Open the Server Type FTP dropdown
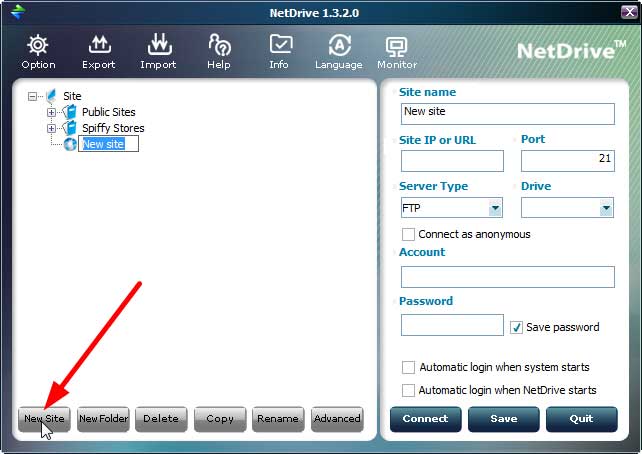The height and width of the screenshot is (454, 642). coord(495,208)
